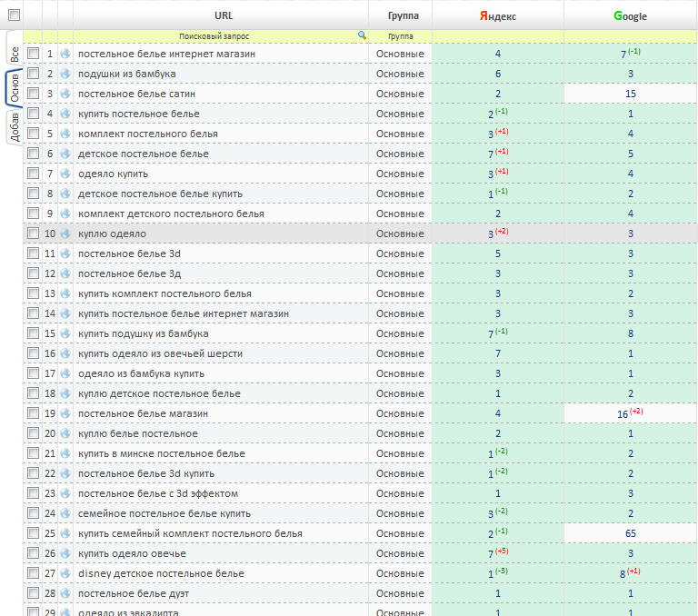
Task: Click globe icon in row 9
Action: (65, 214)
